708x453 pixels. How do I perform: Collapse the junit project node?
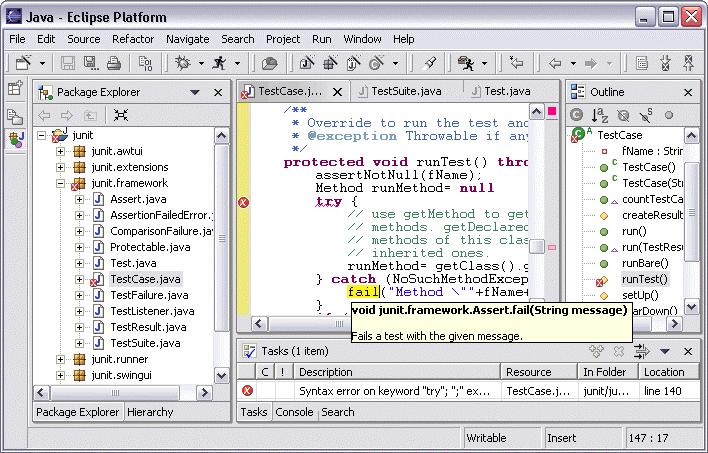pyautogui.click(x=42, y=135)
